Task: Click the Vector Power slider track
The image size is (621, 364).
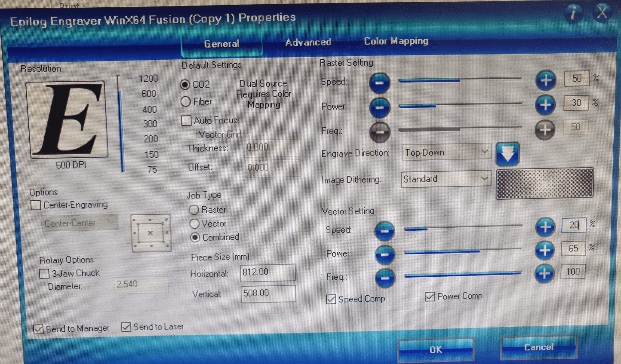Action: [x=463, y=251]
